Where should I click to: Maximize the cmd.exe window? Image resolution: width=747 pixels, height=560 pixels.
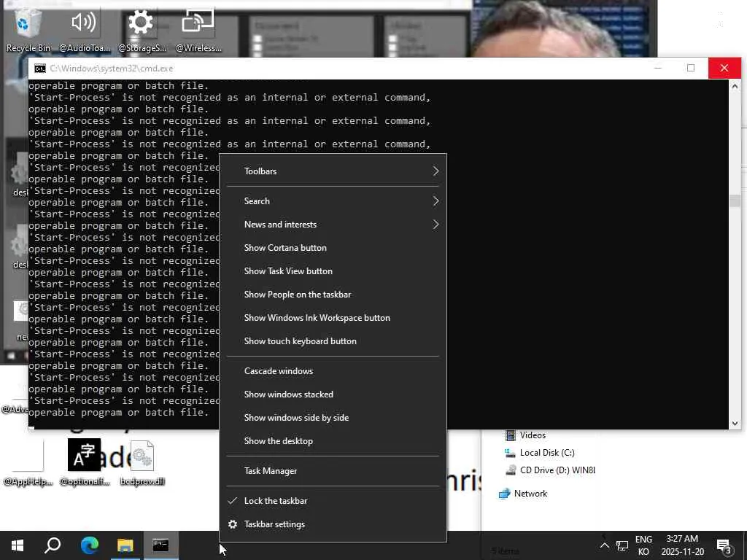pos(691,68)
